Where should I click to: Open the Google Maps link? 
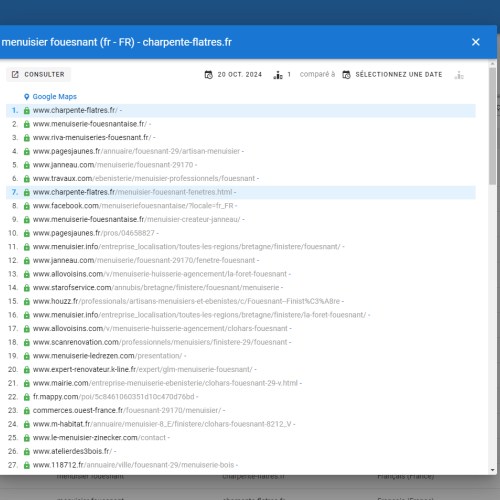click(55, 97)
